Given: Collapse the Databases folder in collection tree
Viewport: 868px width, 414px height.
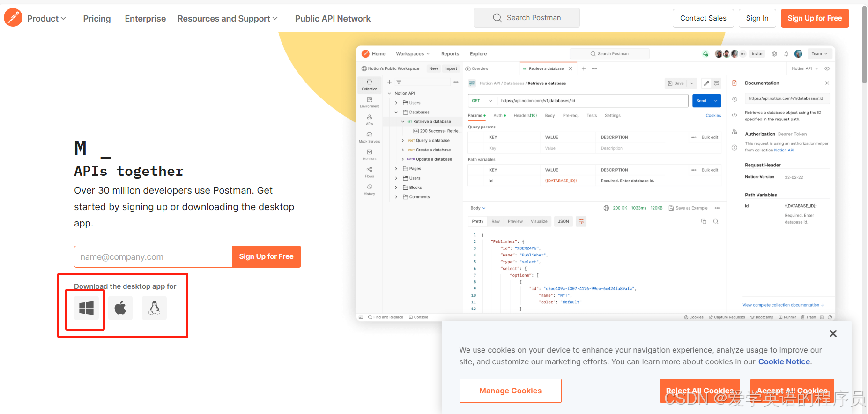Looking at the screenshot, I should click(x=396, y=112).
